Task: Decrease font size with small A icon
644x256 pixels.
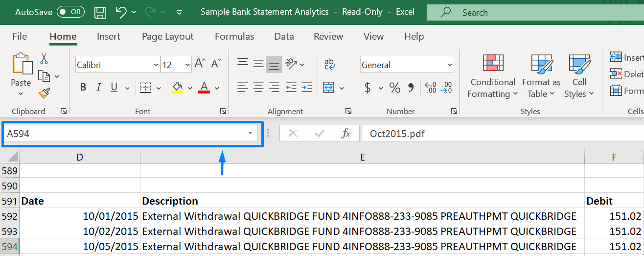Action: pos(216,63)
